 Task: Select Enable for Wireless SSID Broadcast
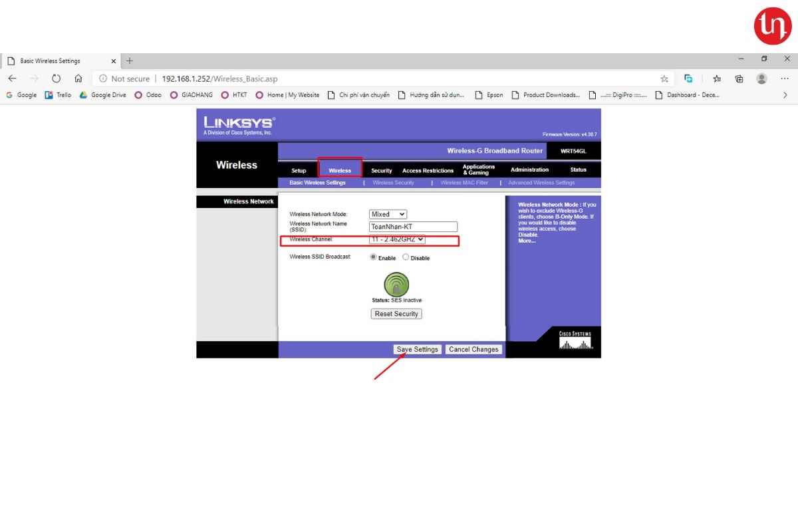[x=373, y=257]
